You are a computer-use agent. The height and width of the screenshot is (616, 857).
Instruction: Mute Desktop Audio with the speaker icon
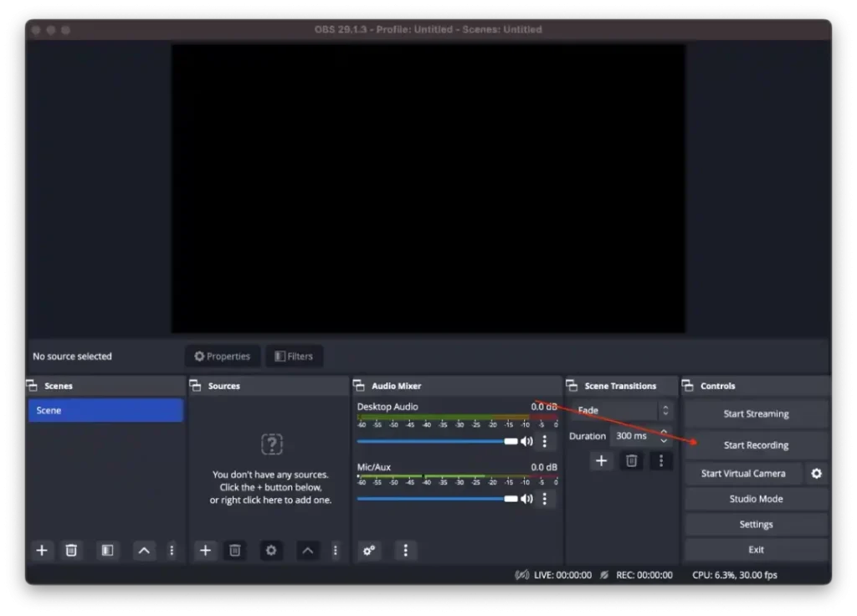pos(527,441)
